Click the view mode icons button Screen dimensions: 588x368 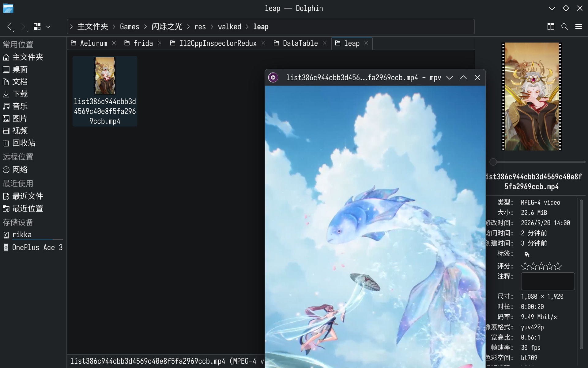coord(37,27)
